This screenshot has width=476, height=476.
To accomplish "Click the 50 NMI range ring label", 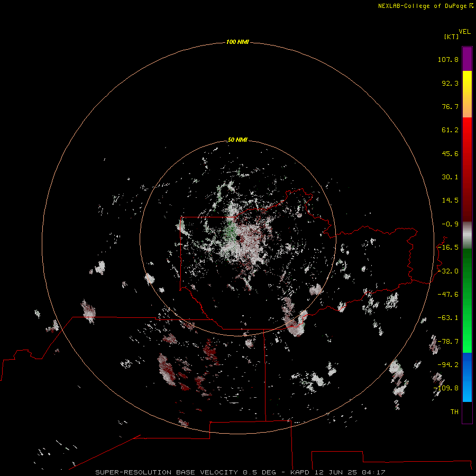I will (x=237, y=140).
